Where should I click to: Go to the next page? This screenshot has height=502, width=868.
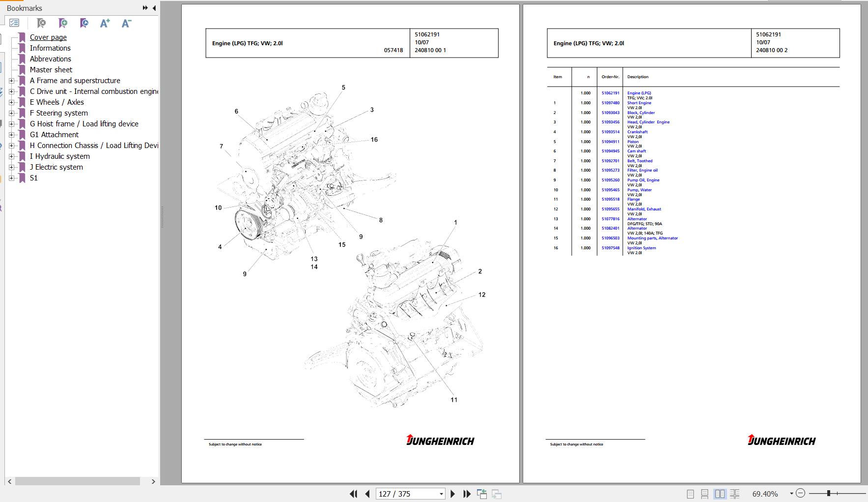coord(452,494)
